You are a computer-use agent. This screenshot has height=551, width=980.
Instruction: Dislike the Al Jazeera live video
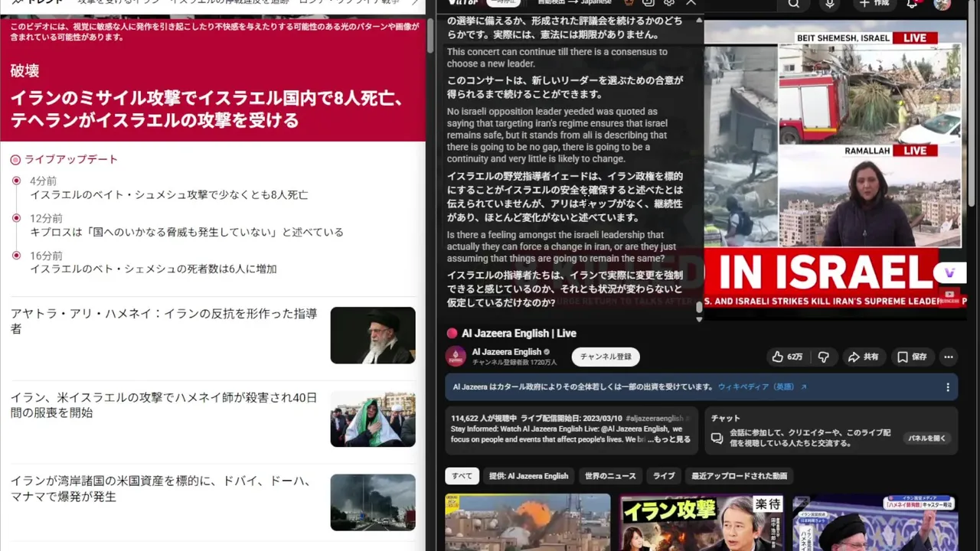click(824, 357)
